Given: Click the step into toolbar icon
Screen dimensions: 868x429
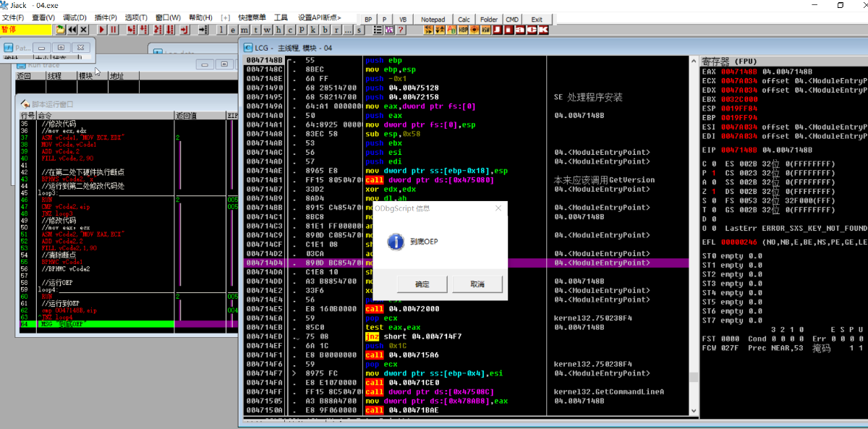Looking at the screenshot, I should 131,30.
